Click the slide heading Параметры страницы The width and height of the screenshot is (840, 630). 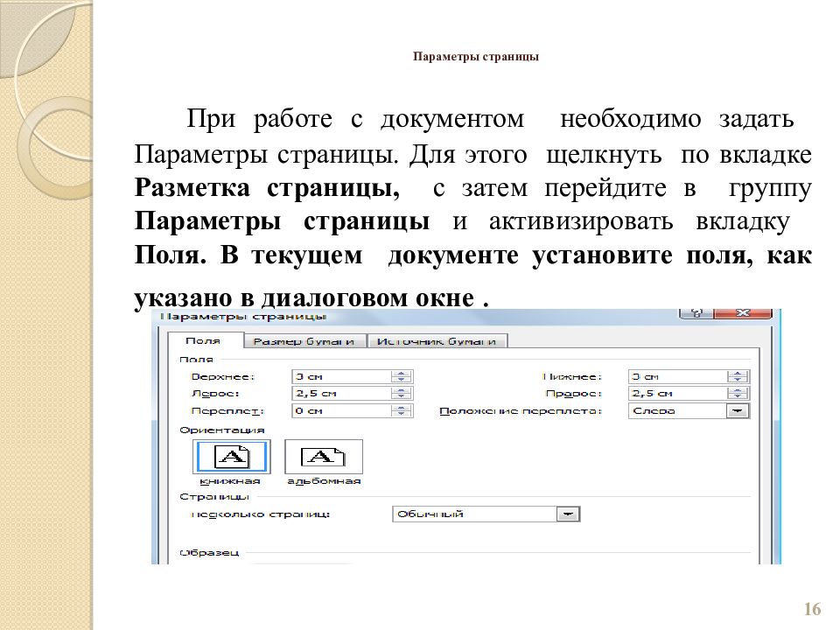476,57
